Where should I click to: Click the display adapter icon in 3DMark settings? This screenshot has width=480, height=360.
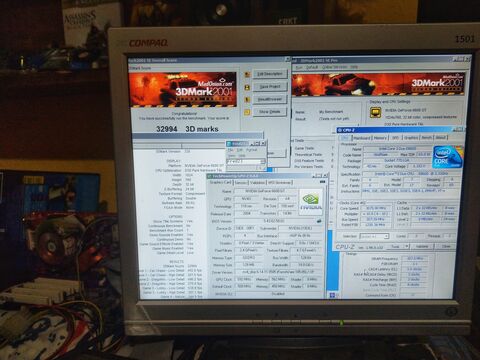(x=376, y=113)
